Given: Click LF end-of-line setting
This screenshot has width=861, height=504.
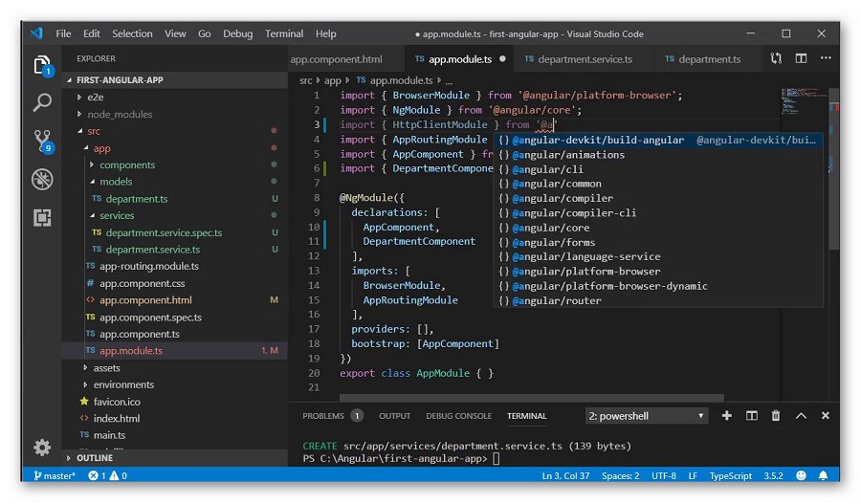Looking at the screenshot, I should tap(693, 475).
